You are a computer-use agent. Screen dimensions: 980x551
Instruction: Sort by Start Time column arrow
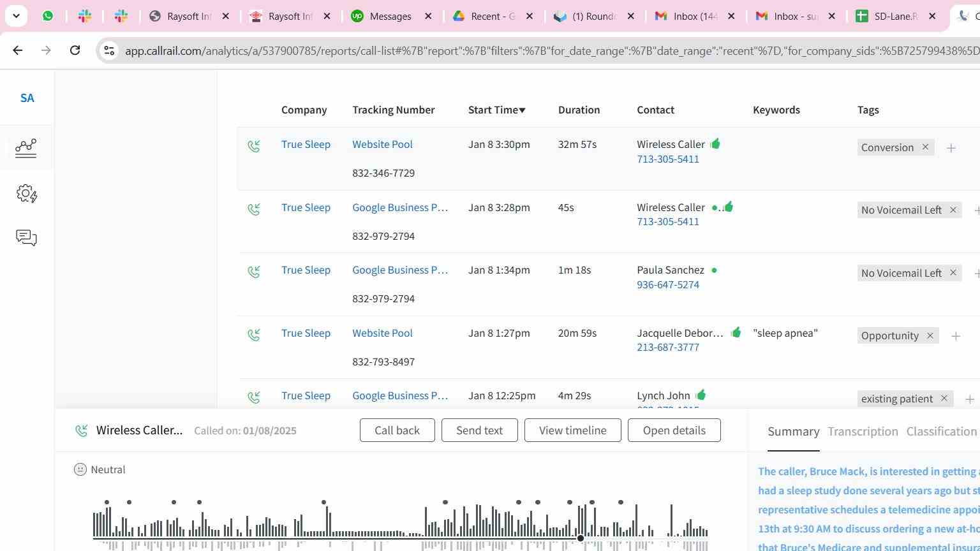[x=522, y=110]
